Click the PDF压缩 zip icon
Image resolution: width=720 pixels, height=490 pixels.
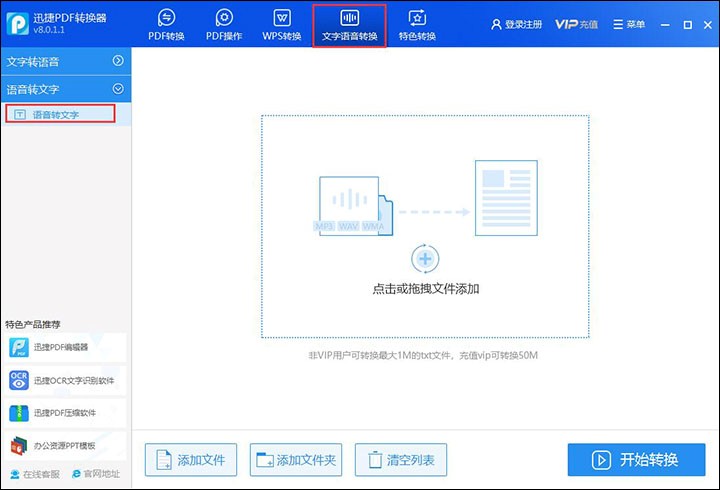pyautogui.click(x=19, y=413)
